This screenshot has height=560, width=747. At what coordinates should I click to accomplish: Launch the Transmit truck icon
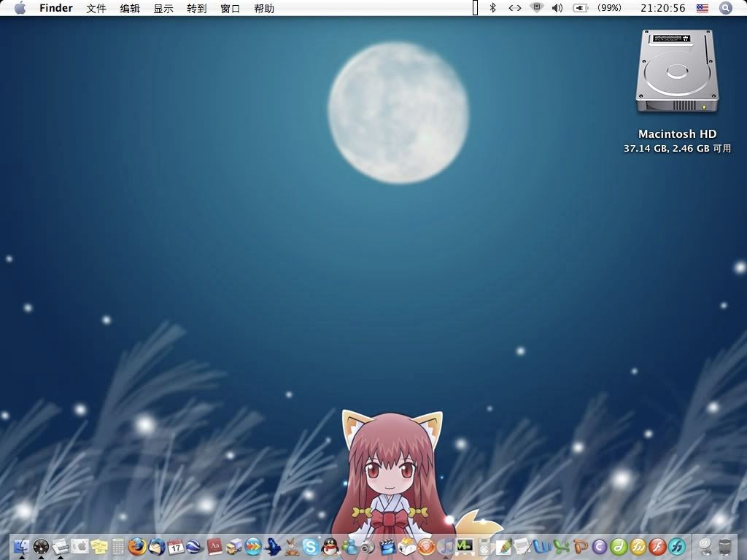[x=233, y=546]
